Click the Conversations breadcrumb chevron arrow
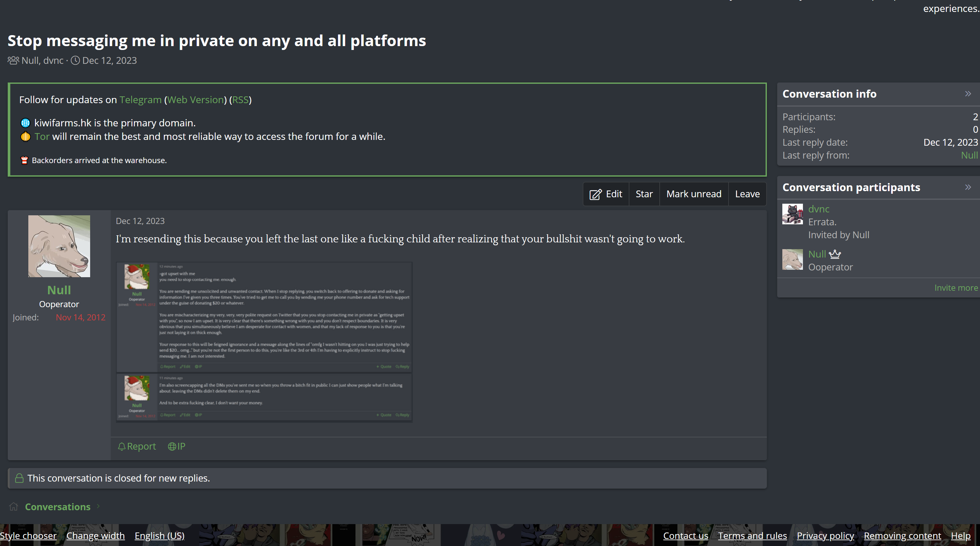The width and height of the screenshot is (980, 546). [98, 506]
